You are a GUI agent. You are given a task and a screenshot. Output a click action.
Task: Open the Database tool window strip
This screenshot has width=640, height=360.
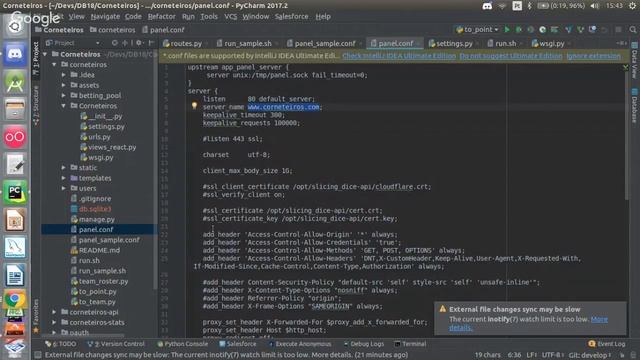click(635, 105)
